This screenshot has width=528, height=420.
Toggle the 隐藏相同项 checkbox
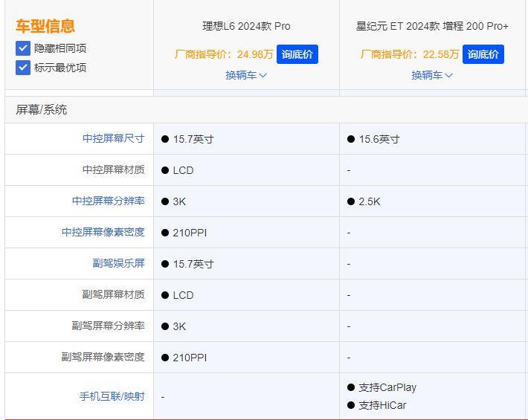point(23,48)
